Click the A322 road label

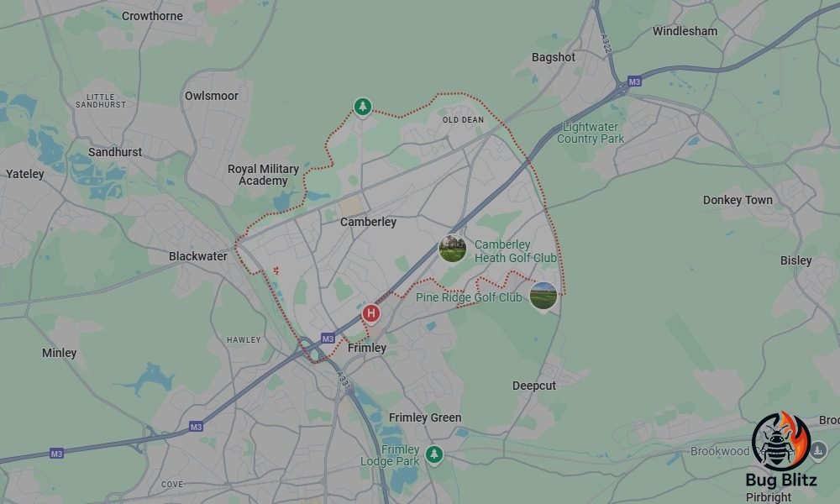(x=606, y=45)
